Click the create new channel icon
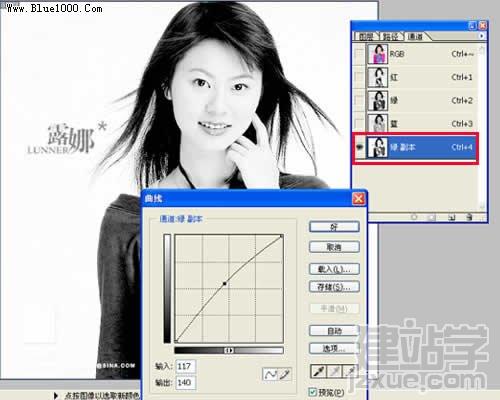 (x=451, y=217)
